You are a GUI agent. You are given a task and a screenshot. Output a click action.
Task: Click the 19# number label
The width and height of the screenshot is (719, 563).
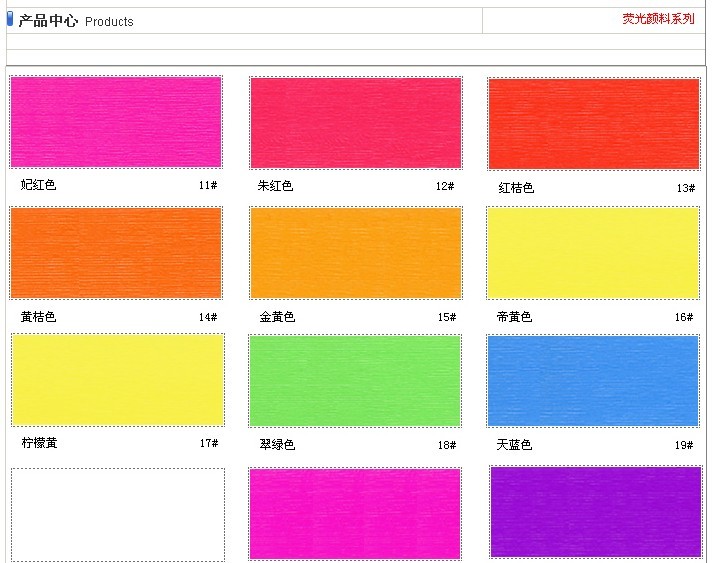[684, 445]
